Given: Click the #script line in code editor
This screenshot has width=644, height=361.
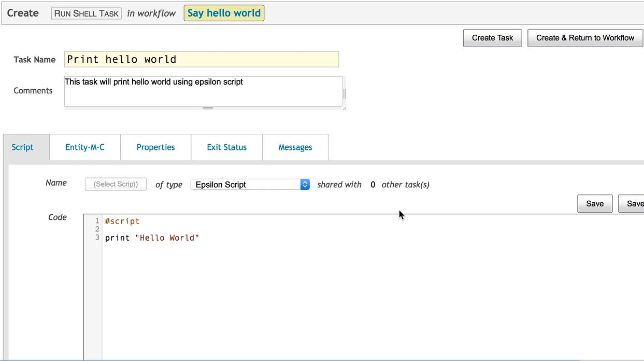Looking at the screenshot, I should click(x=122, y=221).
